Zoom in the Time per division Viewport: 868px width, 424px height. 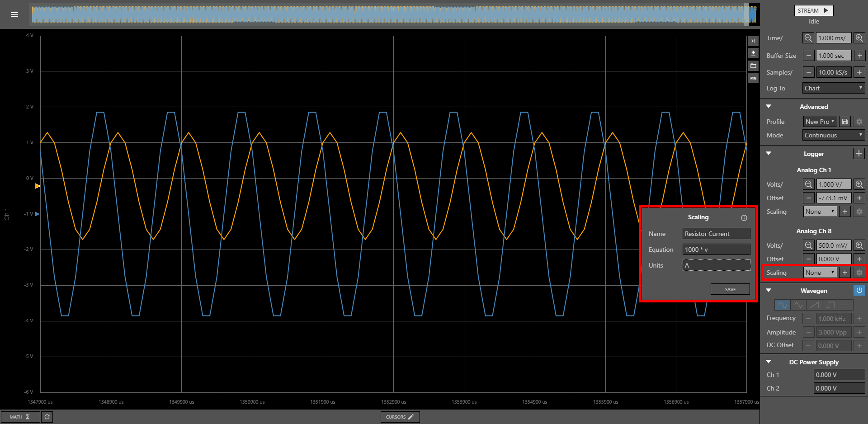(859, 38)
